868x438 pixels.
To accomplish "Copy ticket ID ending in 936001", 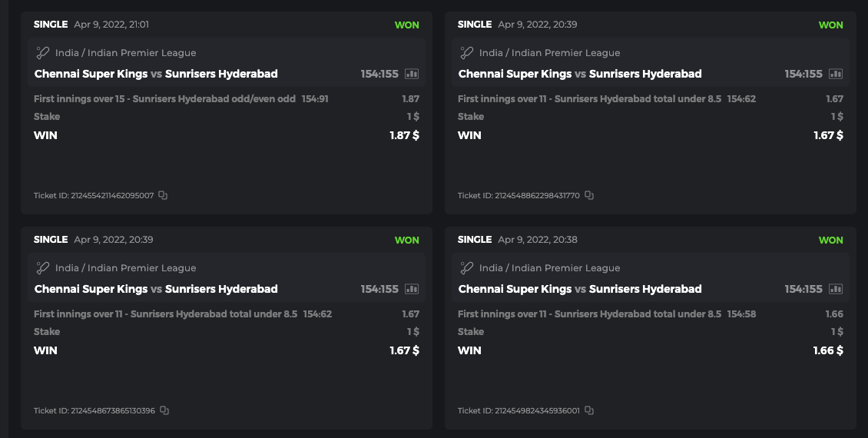I will [x=589, y=410].
